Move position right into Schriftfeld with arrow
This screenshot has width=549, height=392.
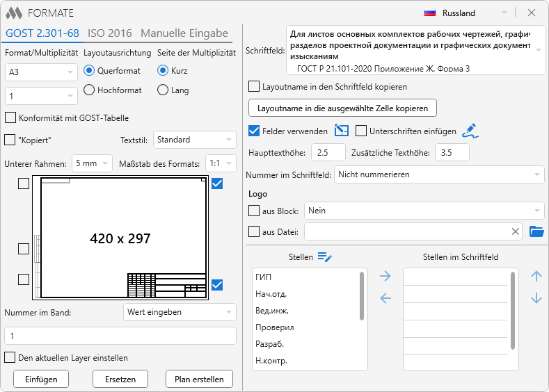(x=385, y=277)
